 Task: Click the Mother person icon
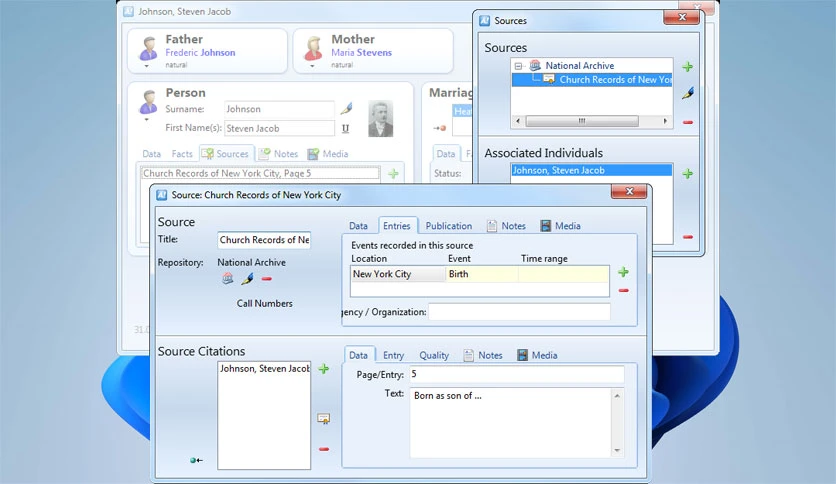tap(314, 47)
